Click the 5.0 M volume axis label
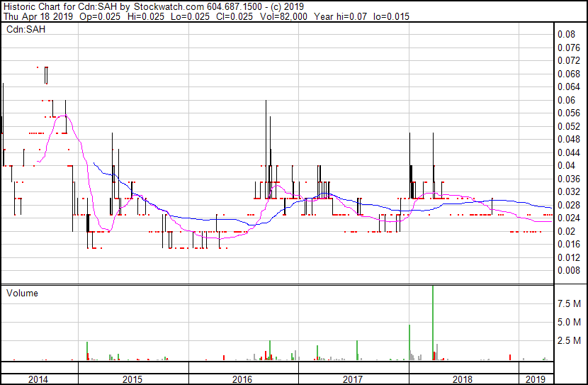The height and width of the screenshot is (385, 588). pos(569,323)
